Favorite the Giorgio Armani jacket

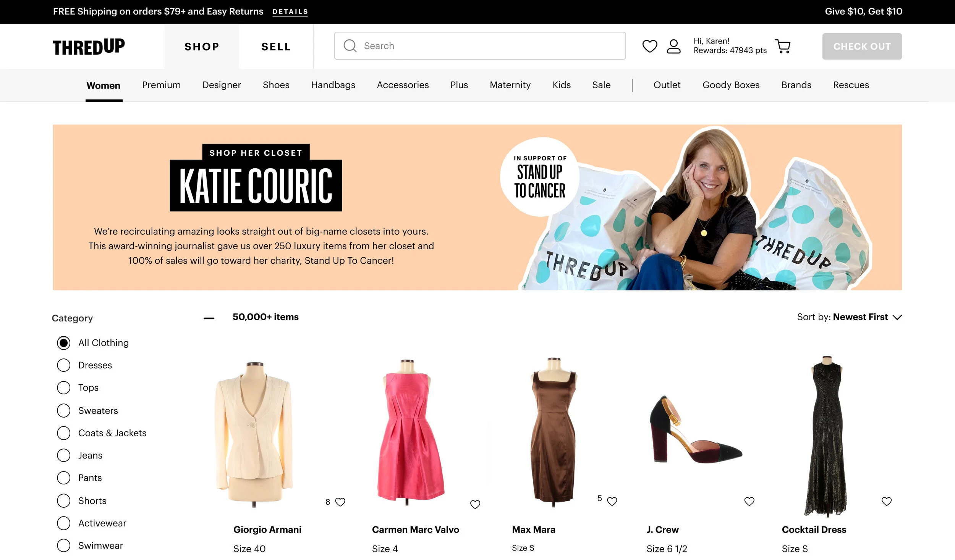(x=340, y=502)
